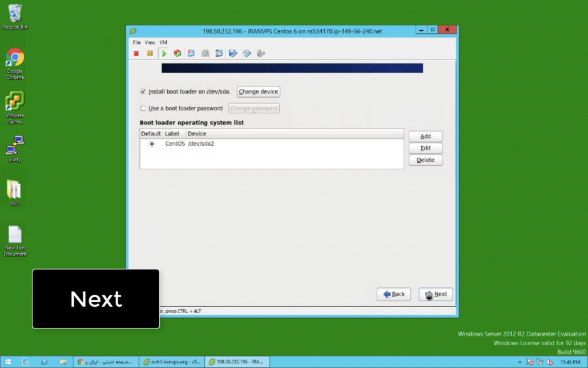Click Add in operating system list
Image resolution: width=588 pixels, height=368 pixels.
[x=425, y=137]
